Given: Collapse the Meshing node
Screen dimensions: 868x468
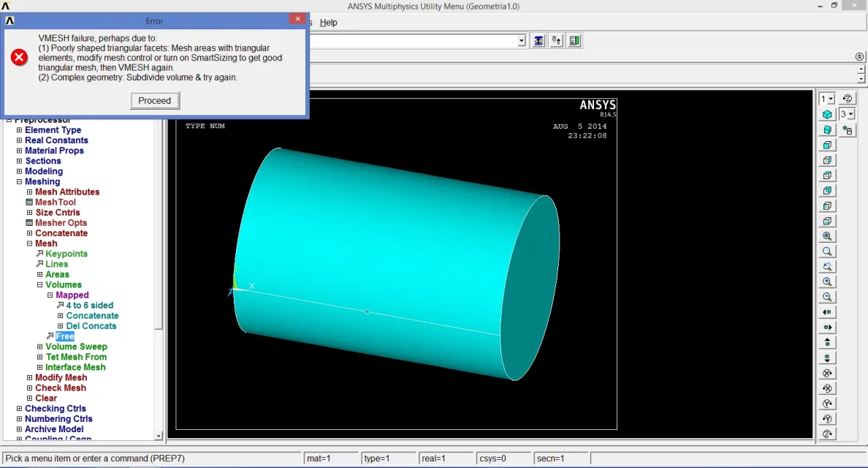Looking at the screenshot, I should (20, 181).
